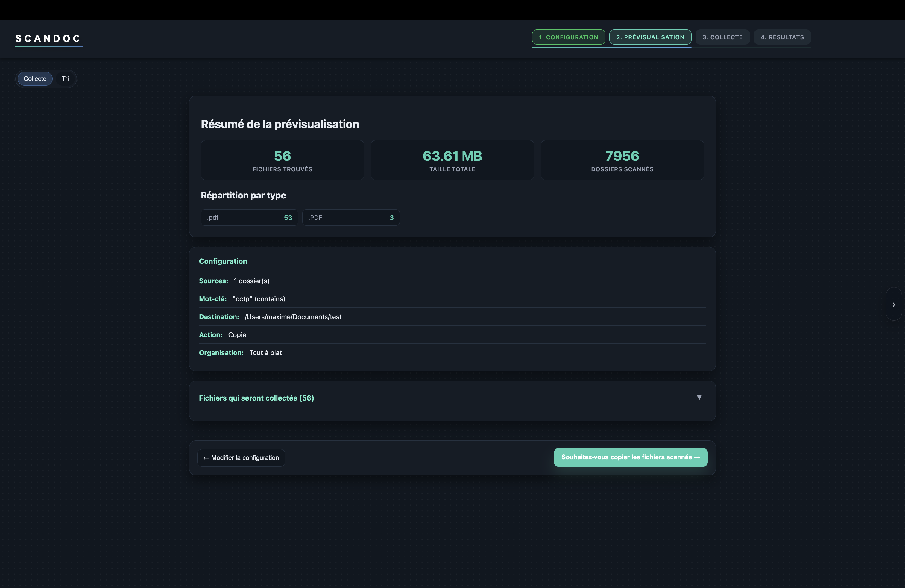Viewport: 905px width, 588px height.
Task: Click the .pdf type count chip
Action: pos(249,218)
